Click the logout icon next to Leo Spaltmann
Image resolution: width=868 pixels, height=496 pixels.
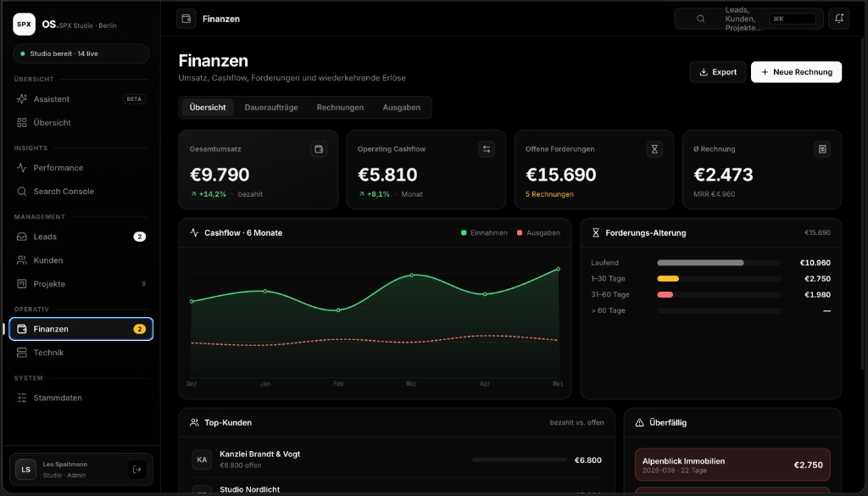coord(136,470)
